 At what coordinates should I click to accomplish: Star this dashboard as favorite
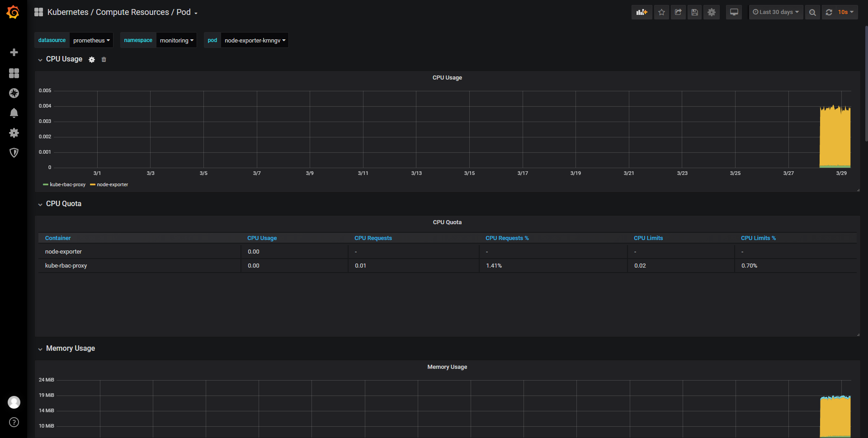pos(661,12)
